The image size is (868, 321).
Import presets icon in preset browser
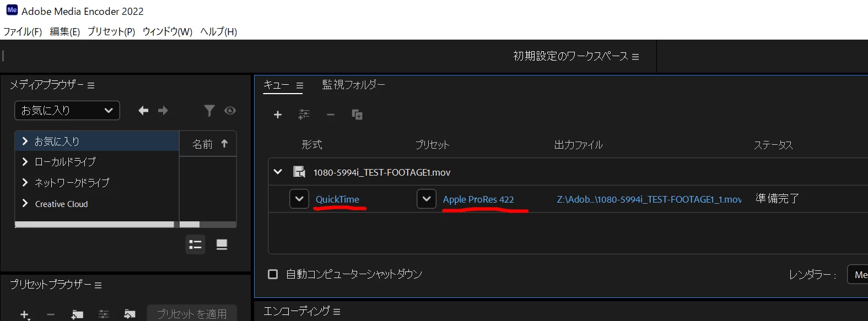130,314
